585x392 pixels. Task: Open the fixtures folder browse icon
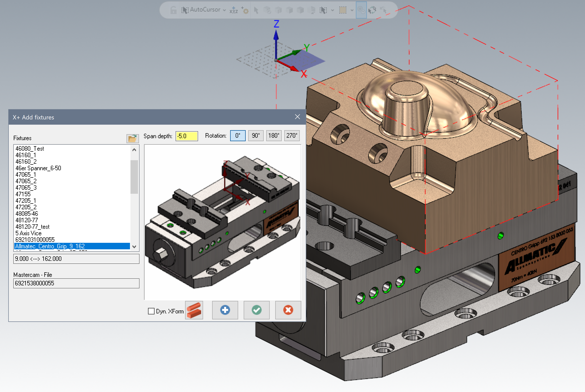[132, 138]
